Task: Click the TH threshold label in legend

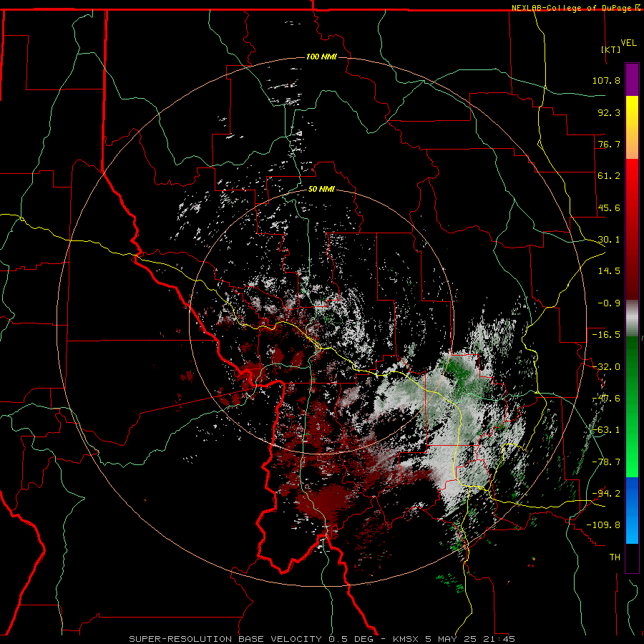Action: 615,557
